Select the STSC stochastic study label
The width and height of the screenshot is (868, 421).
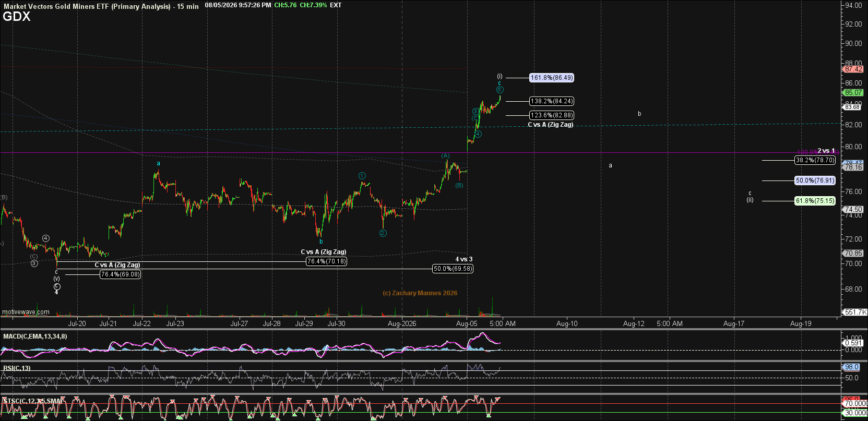pos(32,401)
